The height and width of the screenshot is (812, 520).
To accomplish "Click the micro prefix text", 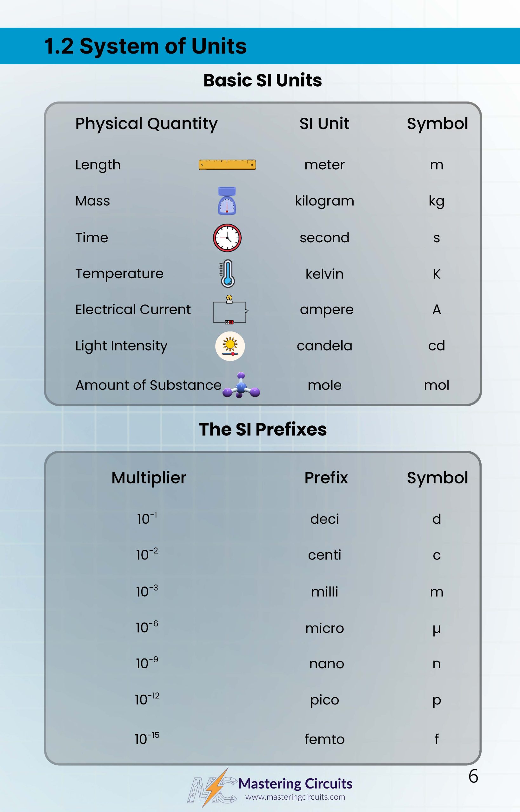I will 324,628.
